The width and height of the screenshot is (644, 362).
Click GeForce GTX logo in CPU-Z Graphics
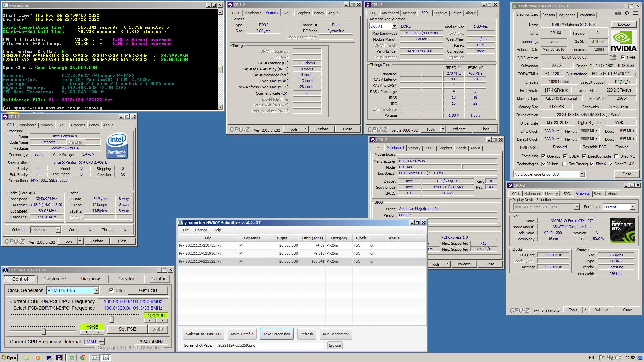(622, 230)
